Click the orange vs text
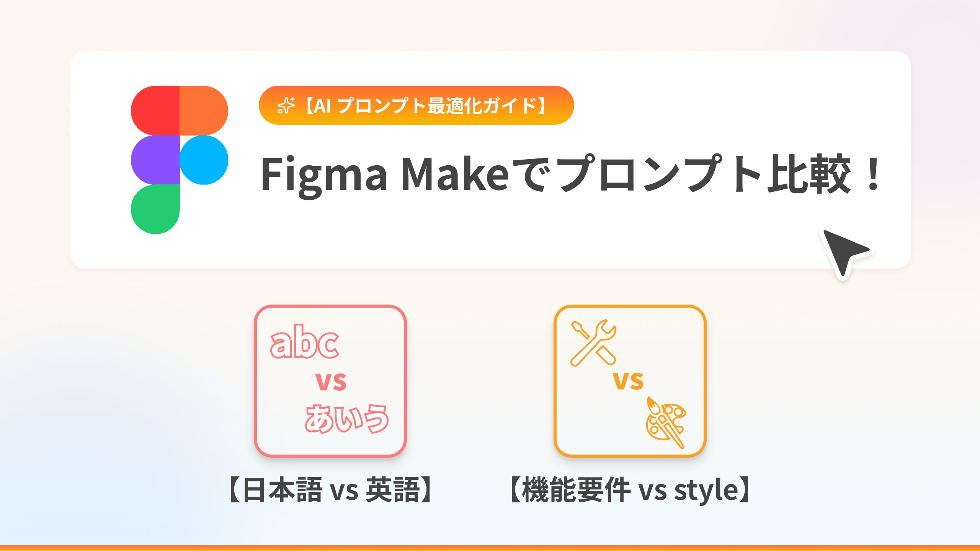Viewport: 980px width, 551px height. click(628, 380)
